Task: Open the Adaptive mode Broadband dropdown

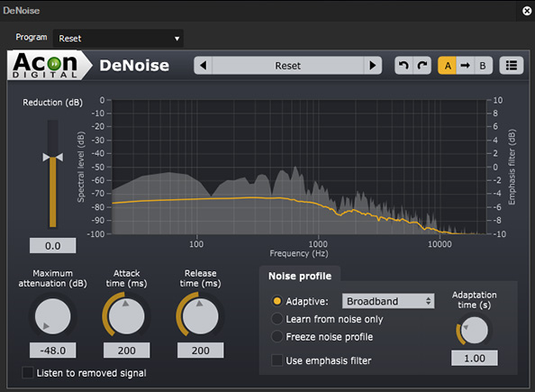Action: pyautogui.click(x=388, y=301)
